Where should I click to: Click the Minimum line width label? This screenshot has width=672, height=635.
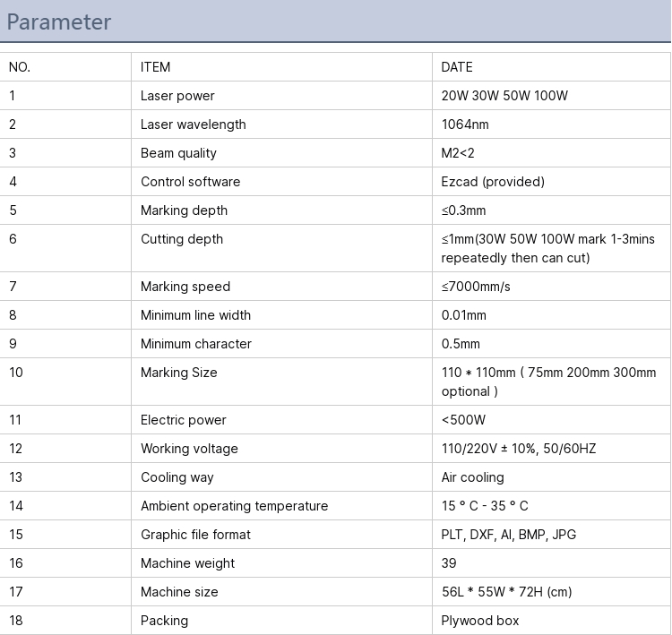(195, 315)
